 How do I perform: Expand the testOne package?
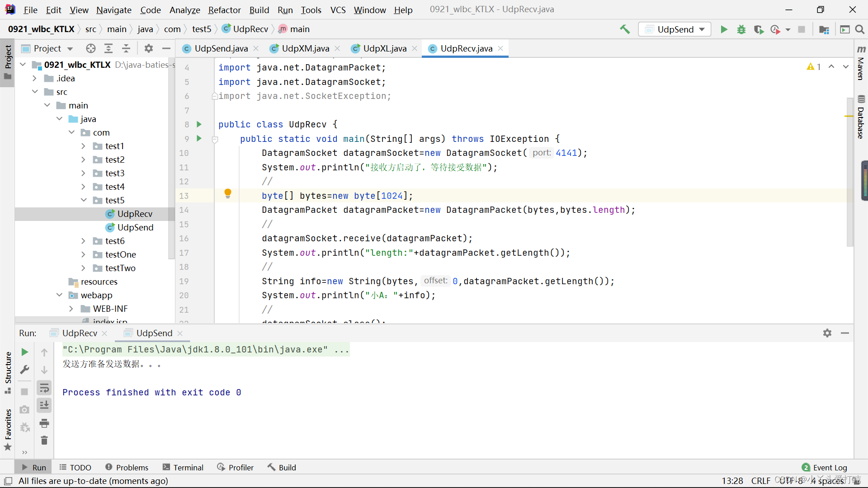tap(83, 254)
